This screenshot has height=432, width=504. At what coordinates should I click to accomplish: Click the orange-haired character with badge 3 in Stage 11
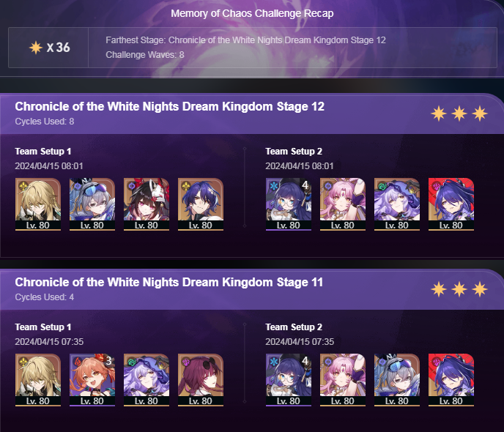click(92, 379)
